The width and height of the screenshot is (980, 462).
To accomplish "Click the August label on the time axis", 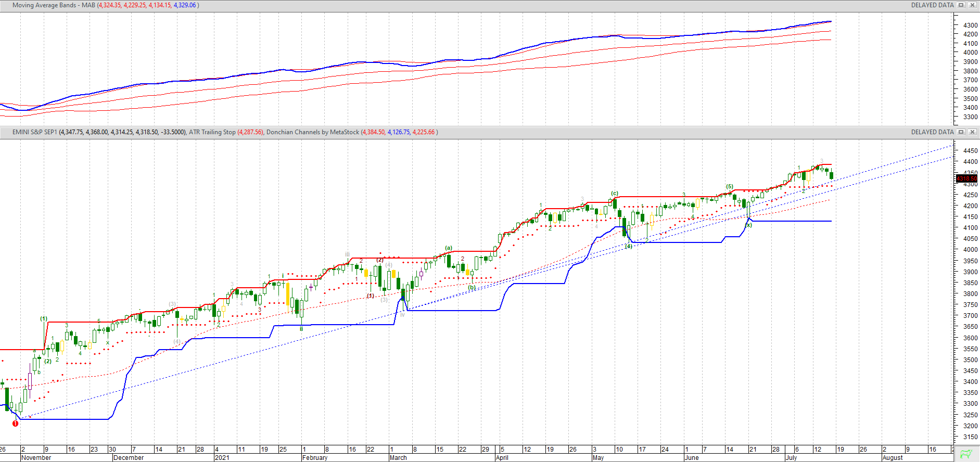I will (x=893, y=458).
